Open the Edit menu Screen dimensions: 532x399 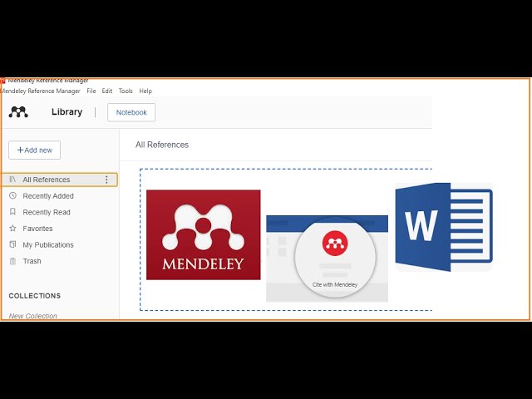107,91
